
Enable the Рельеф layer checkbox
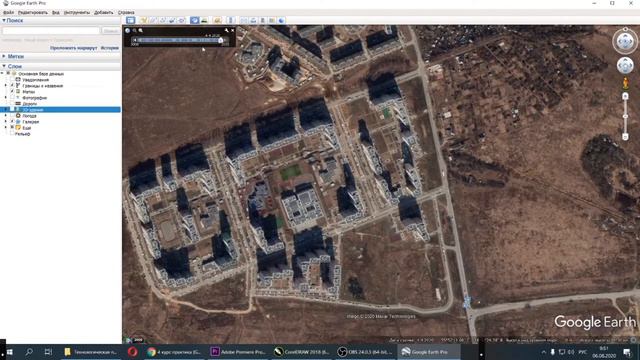point(12,134)
